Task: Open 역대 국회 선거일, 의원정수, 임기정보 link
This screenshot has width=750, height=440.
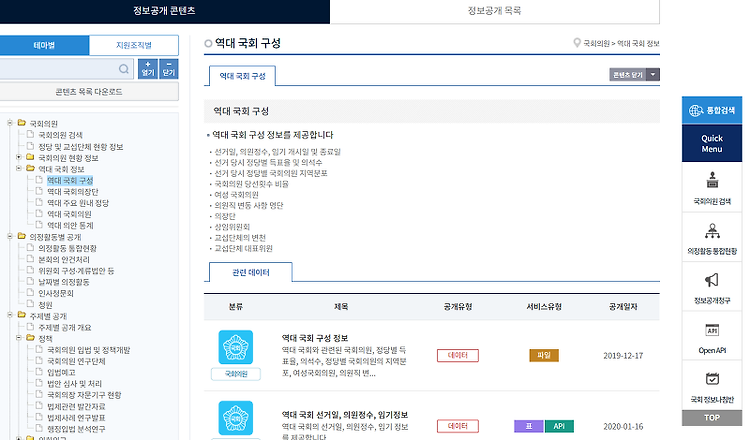Action: 345,415
